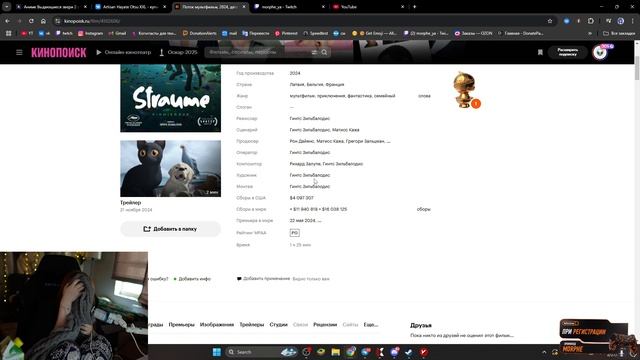
Task: Open director Гинтс Зилбалодис link
Action: [310, 118]
